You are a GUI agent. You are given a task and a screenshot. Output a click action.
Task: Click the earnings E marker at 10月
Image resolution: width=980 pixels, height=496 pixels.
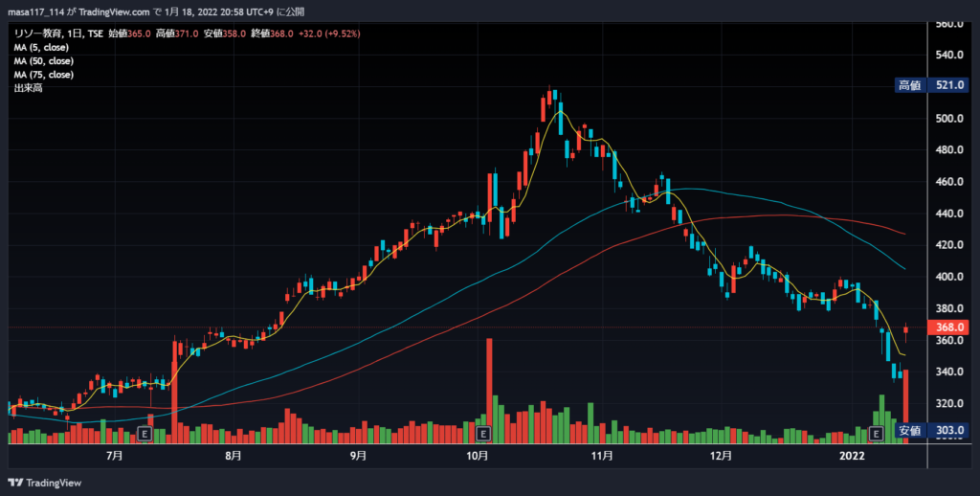[482, 433]
